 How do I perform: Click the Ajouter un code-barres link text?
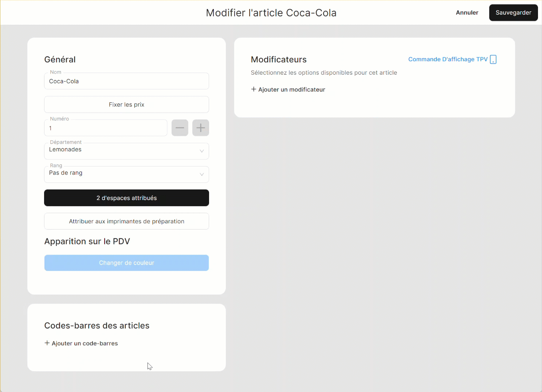[x=85, y=344]
